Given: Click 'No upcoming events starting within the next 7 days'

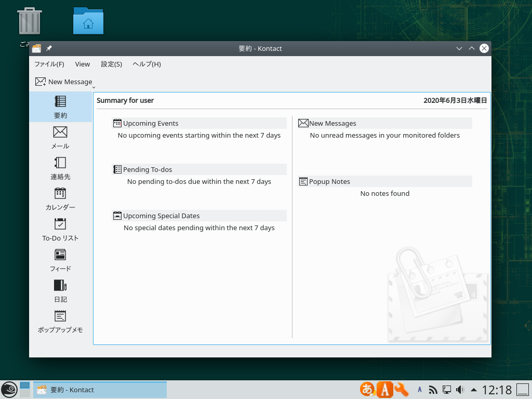Looking at the screenshot, I should 199,136.
